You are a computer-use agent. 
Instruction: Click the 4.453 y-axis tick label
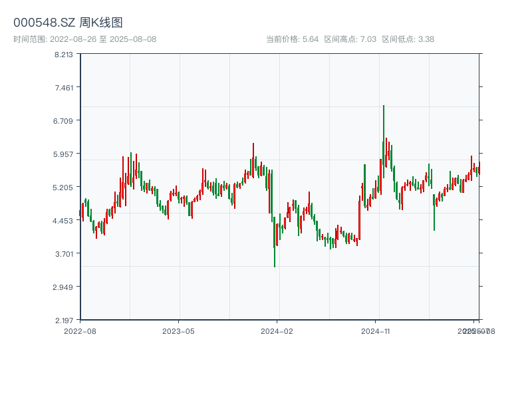coord(64,221)
